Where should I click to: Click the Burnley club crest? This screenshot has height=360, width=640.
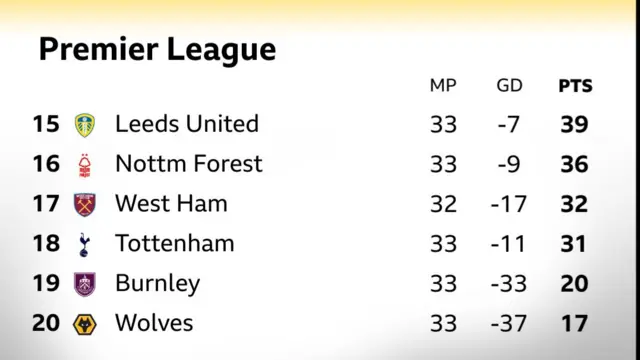[85, 284]
